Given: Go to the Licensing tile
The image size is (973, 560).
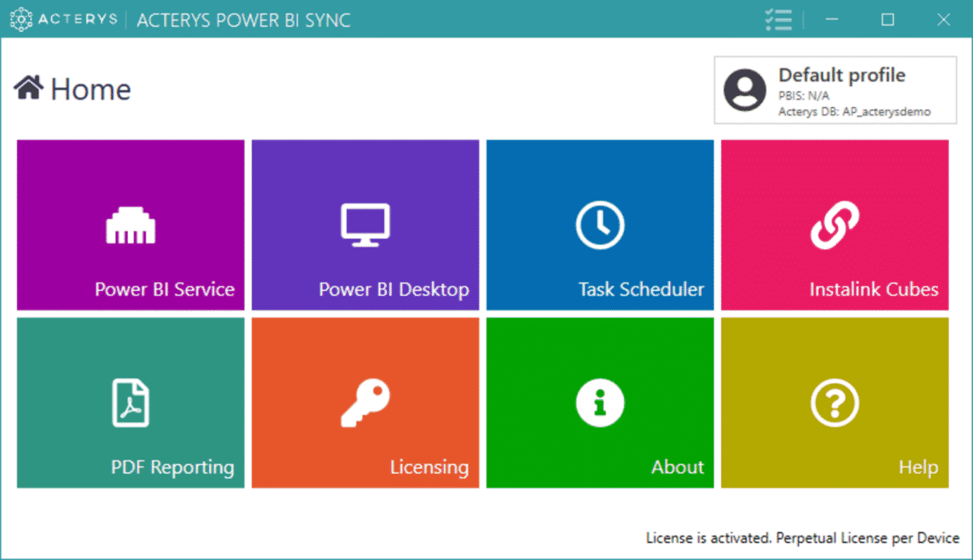Looking at the screenshot, I should point(365,403).
